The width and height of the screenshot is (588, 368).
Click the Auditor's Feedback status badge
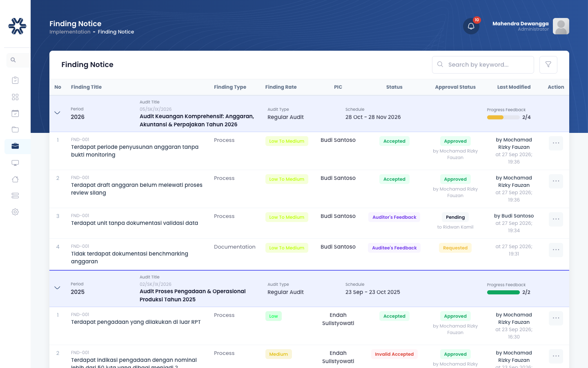click(394, 217)
